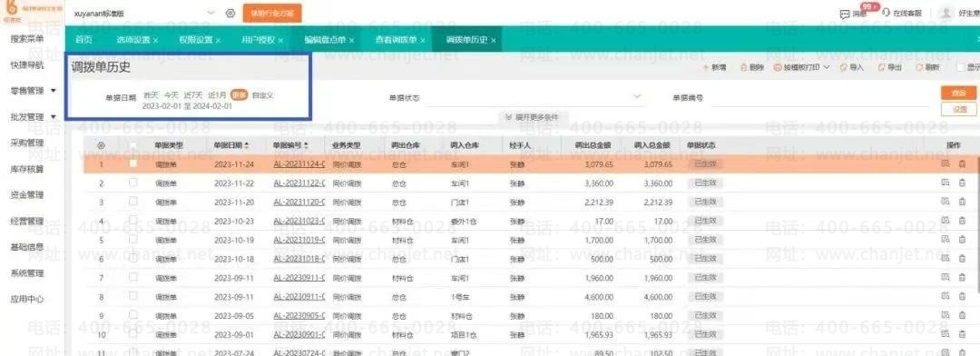Image resolution: width=980 pixels, height=356 pixels.
Task: View details icon for row 2023-10-19
Action: [945, 239]
